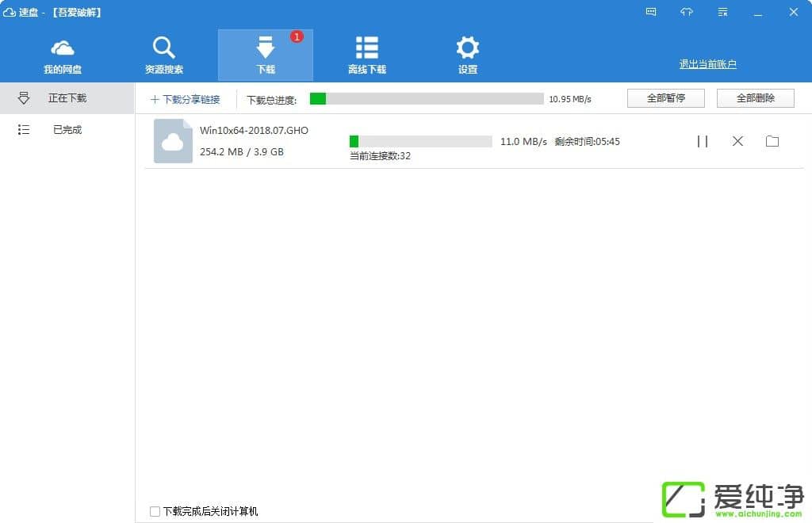Screen dimensions: 812x523
Task: Click + 下载分享链接 to add link
Action: pyautogui.click(x=185, y=99)
